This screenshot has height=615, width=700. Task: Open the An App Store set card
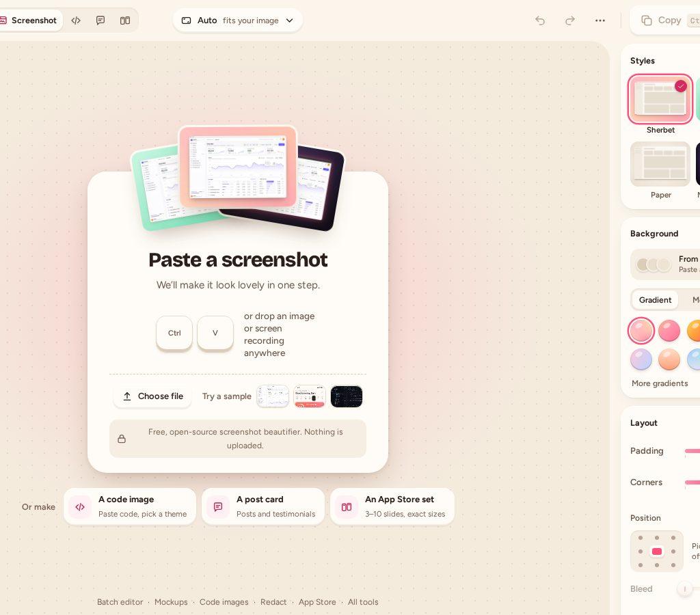click(392, 506)
